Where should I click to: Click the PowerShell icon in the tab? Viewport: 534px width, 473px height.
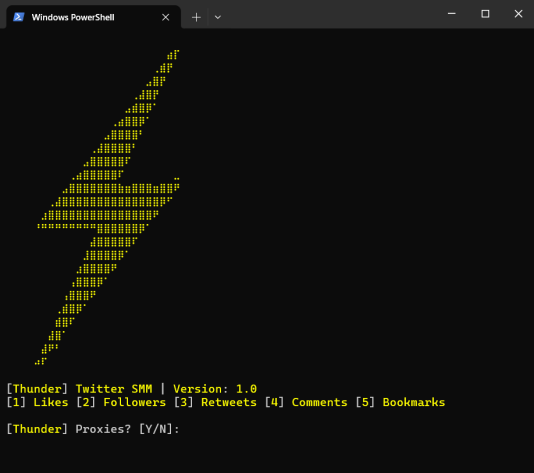pyautogui.click(x=18, y=17)
